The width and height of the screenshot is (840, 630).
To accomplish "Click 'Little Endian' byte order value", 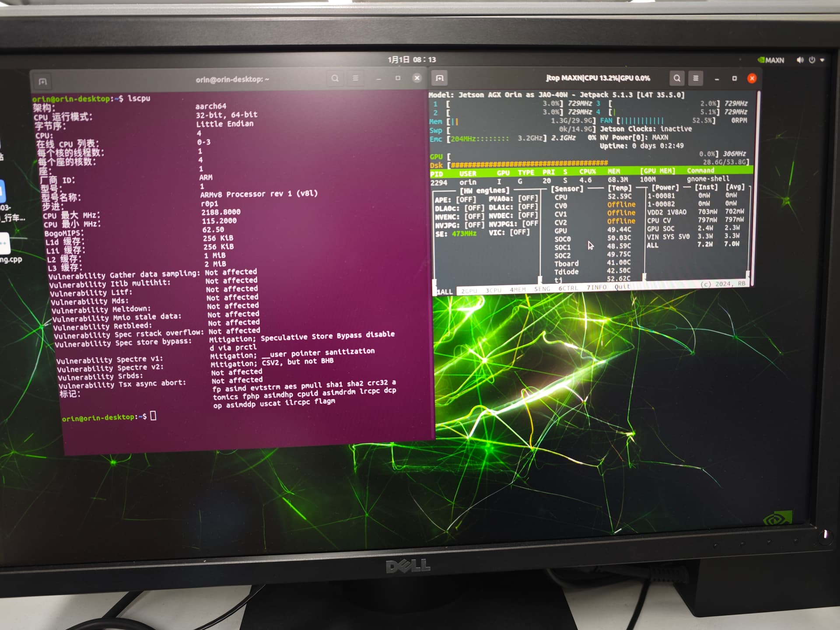I will pos(225,124).
